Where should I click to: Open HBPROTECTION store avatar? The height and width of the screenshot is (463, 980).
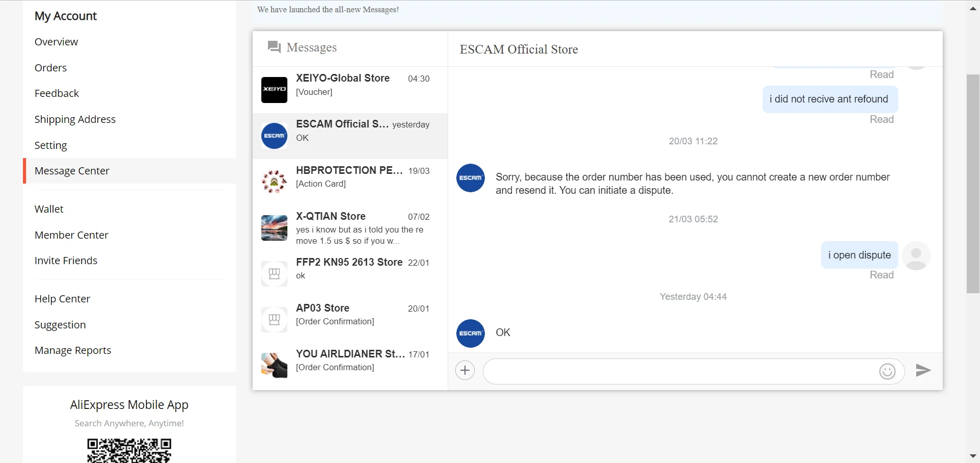tap(274, 182)
